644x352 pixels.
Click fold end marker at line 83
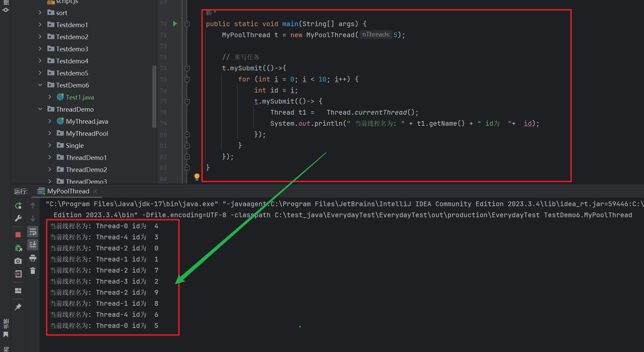[x=188, y=168]
